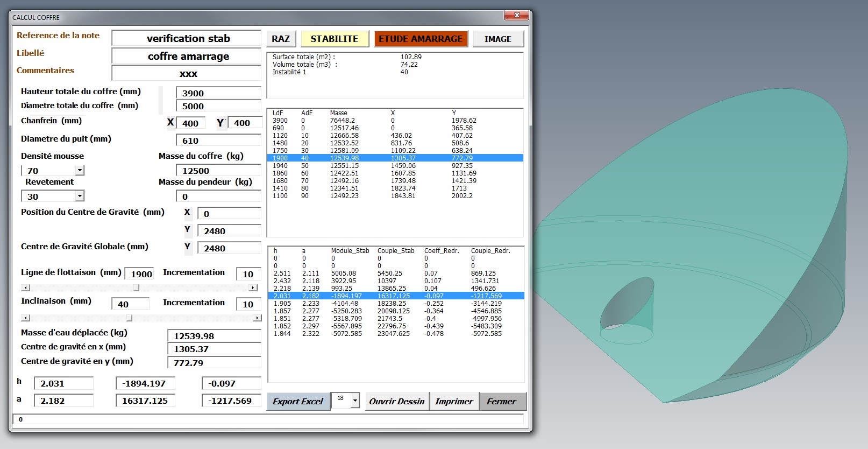Switch to ETUDE AMARRAGE

(x=421, y=39)
